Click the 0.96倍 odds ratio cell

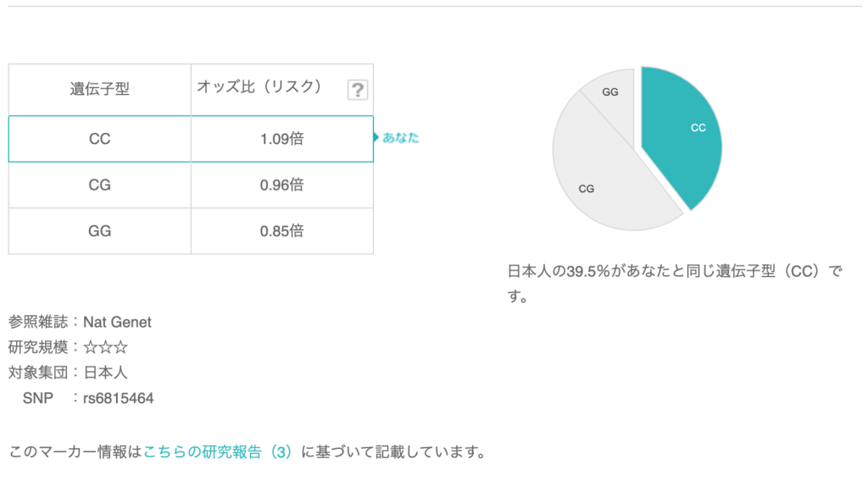[x=281, y=185]
